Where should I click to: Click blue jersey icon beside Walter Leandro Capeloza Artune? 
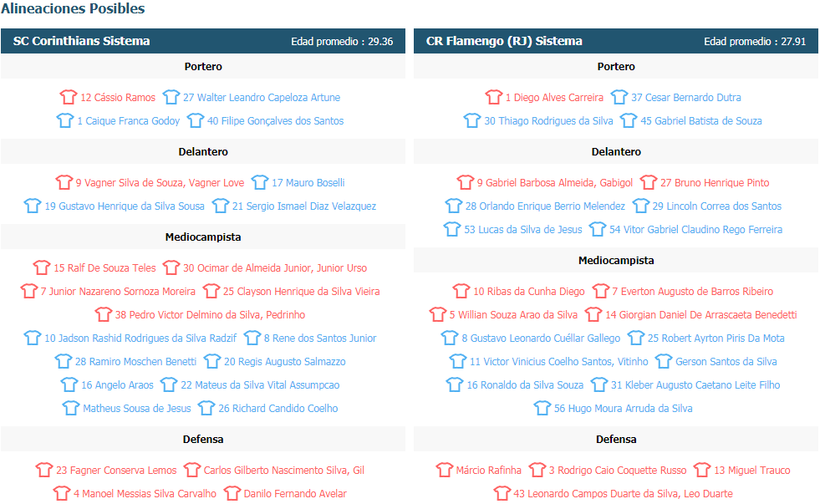pos(171,97)
